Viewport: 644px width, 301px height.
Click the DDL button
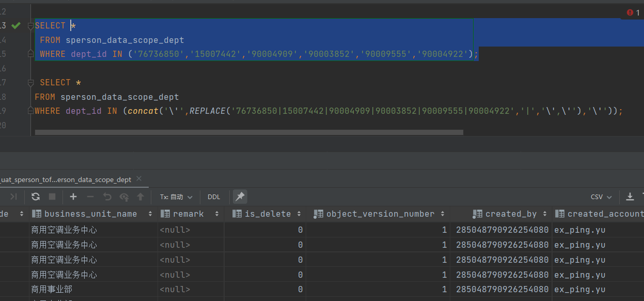tap(214, 197)
